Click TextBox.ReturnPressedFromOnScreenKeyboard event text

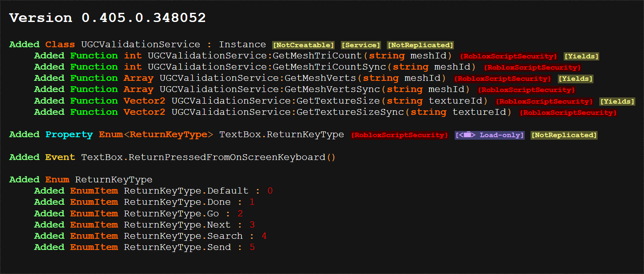(208, 157)
